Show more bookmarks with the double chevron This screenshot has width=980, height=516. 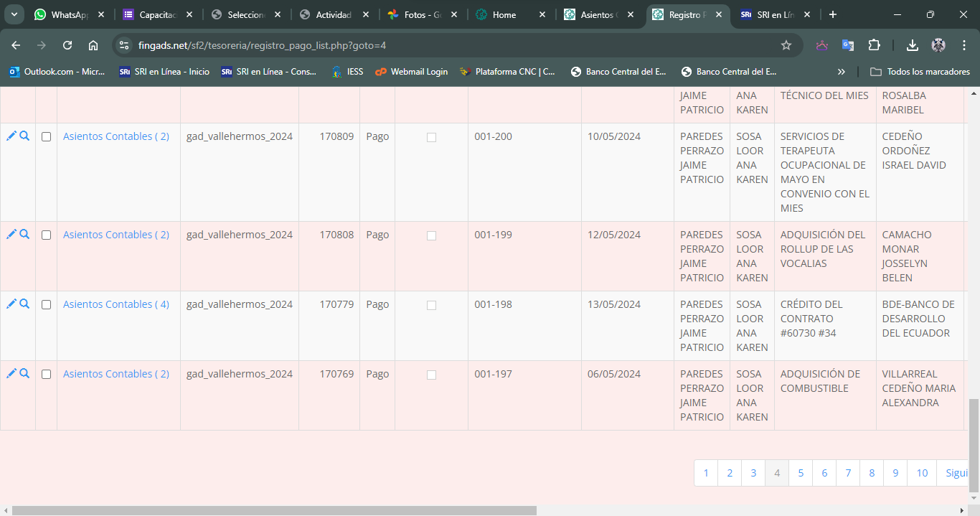click(842, 72)
